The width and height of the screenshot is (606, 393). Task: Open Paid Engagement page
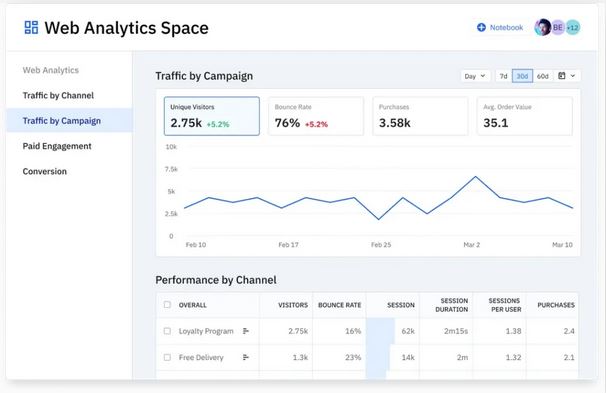(x=57, y=146)
